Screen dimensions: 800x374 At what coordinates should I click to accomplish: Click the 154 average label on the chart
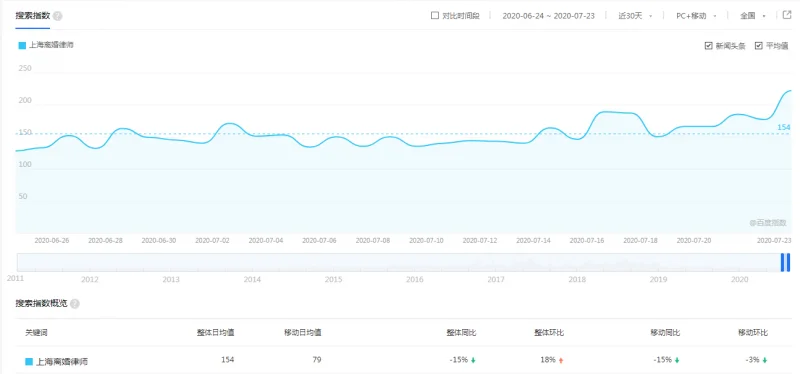click(x=784, y=128)
